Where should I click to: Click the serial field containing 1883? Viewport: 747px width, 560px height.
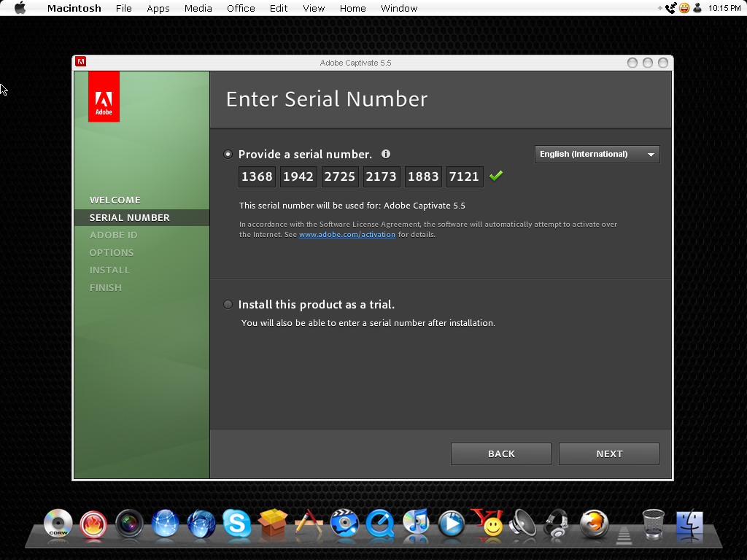(x=424, y=176)
